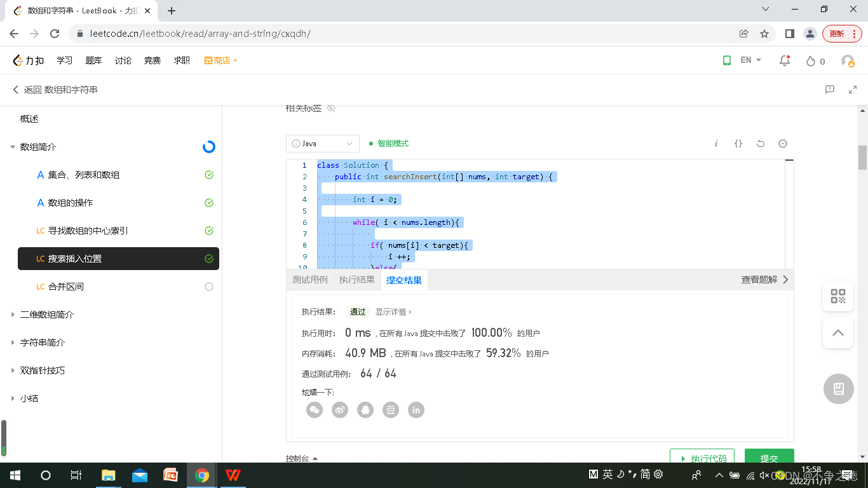Open File Explorer from taskbar
The image size is (868, 488).
(109, 475)
